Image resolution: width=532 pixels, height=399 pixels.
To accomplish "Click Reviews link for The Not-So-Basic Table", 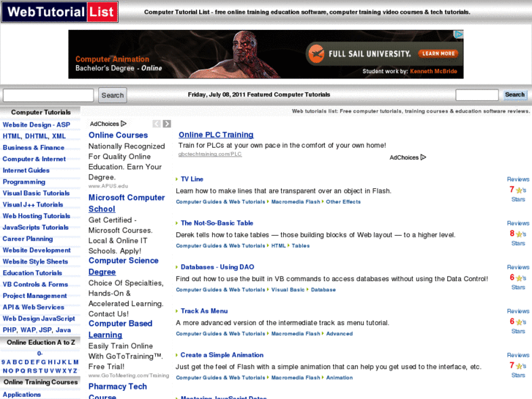I will point(518,223).
